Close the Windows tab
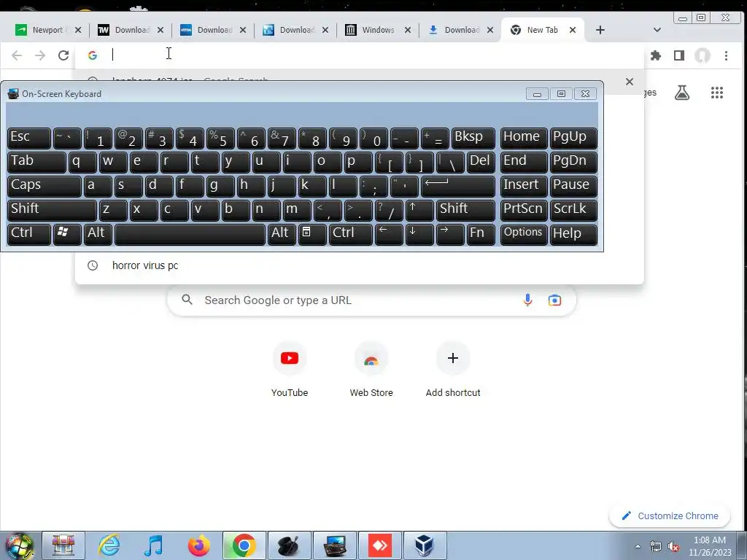 (408, 30)
